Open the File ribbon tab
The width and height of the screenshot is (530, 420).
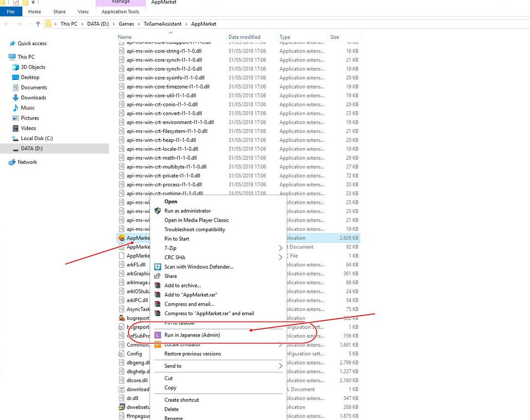11,11
